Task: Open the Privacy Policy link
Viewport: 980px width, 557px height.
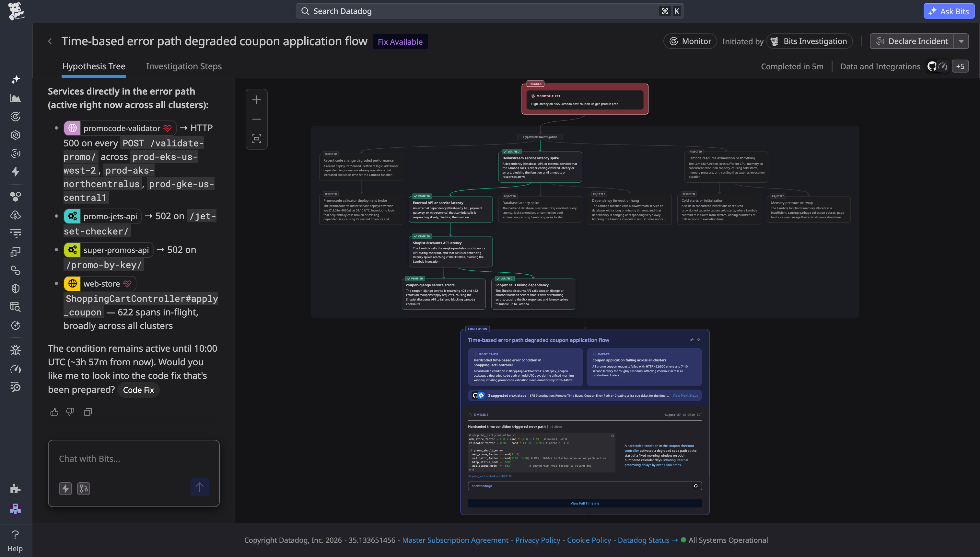Action: (x=537, y=540)
